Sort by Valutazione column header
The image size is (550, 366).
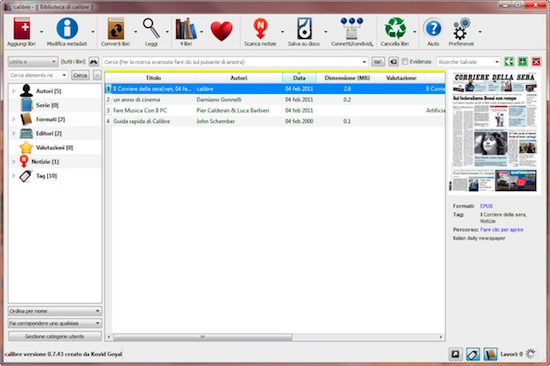click(x=401, y=78)
